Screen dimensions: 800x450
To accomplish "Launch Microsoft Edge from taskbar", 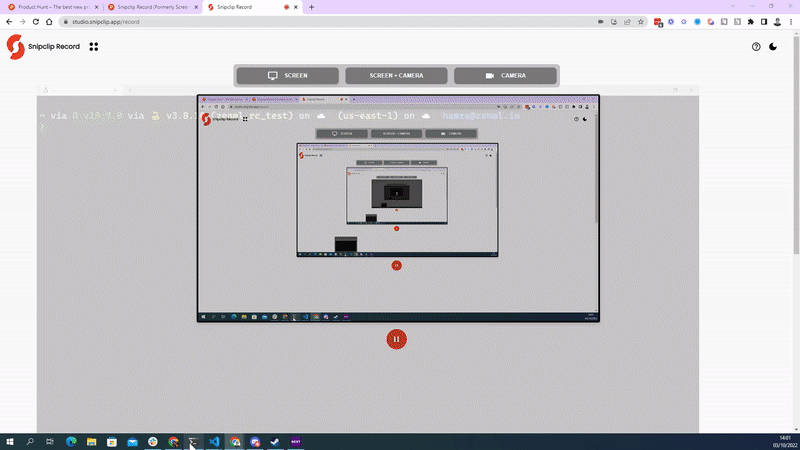I will point(71,442).
